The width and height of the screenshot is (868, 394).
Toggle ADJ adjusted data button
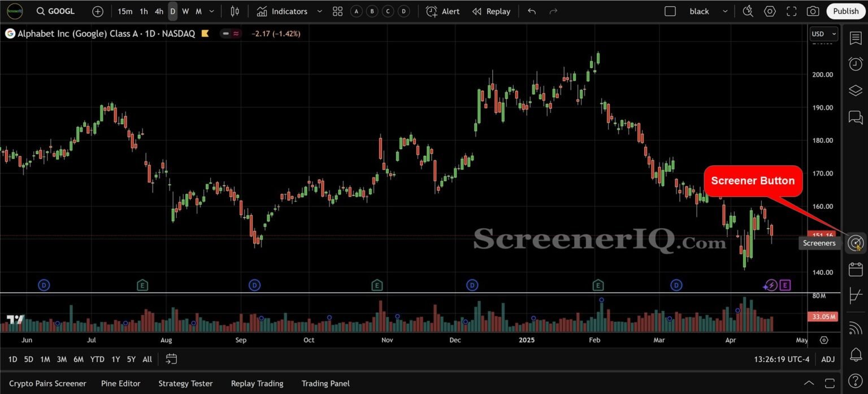tap(828, 359)
